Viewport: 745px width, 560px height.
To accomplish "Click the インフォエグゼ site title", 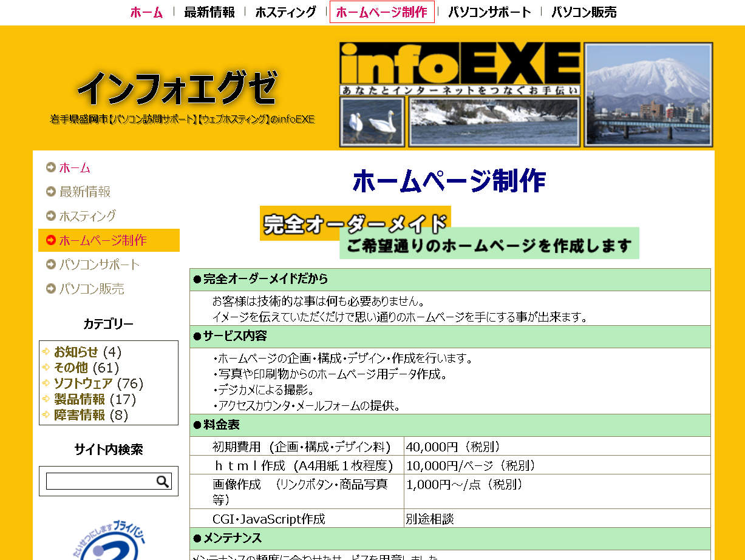I will point(177,89).
